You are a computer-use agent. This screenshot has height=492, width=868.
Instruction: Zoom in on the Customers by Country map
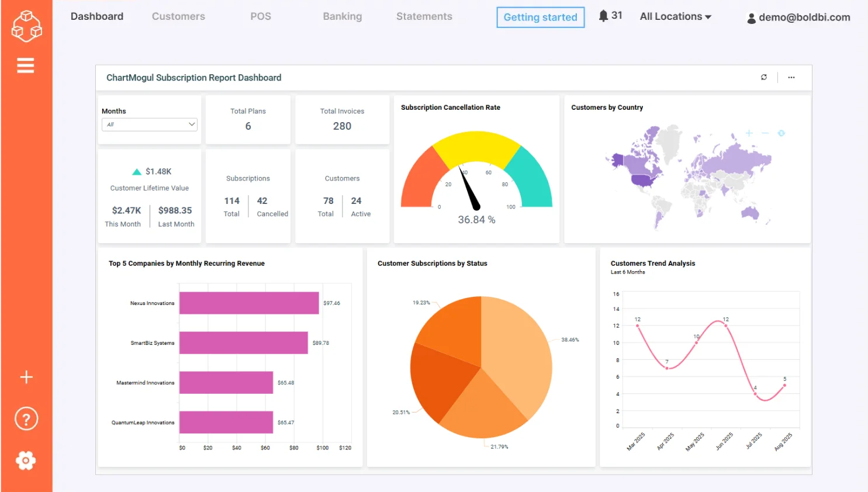[x=748, y=133]
